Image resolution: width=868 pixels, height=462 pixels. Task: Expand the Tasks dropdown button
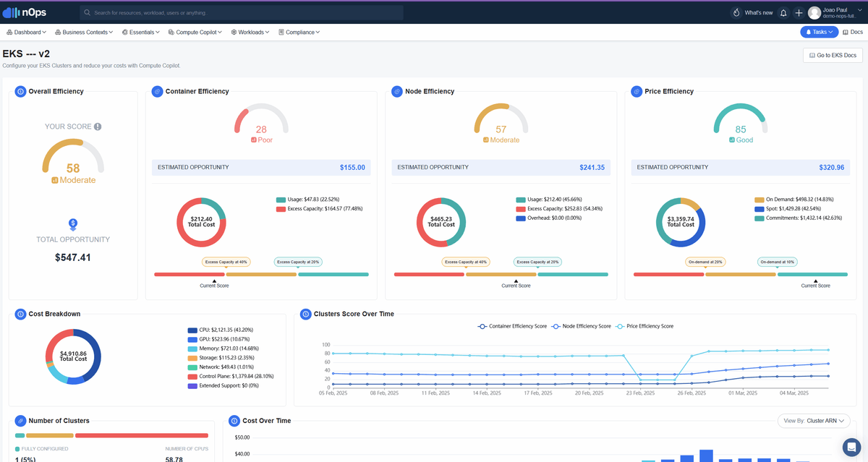pyautogui.click(x=819, y=32)
